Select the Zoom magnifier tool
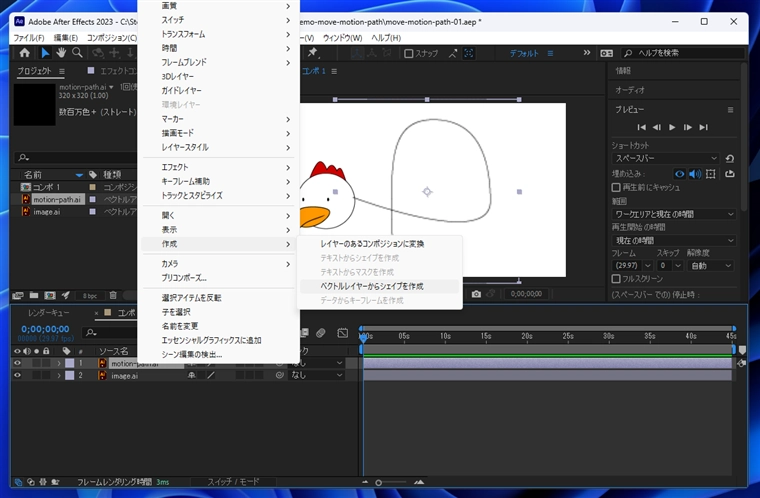The width and height of the screenshot is (760, 498). pyautogui.click(x=77, y=53)
